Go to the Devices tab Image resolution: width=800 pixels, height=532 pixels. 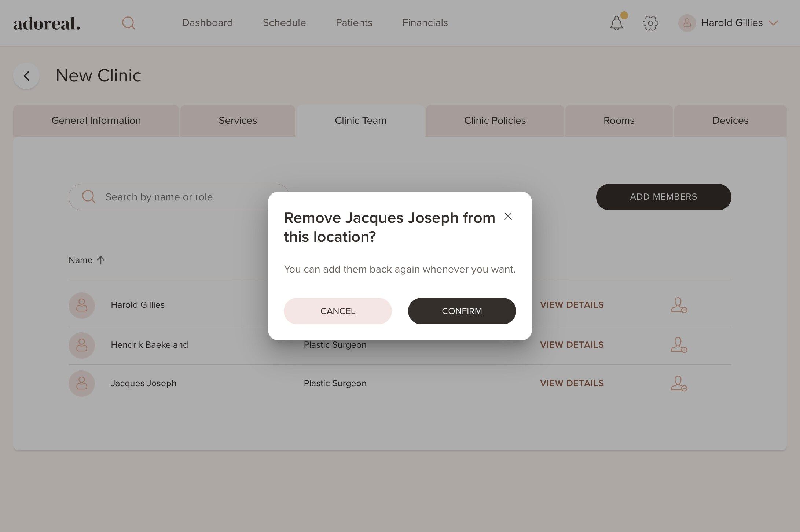(730, 121)
